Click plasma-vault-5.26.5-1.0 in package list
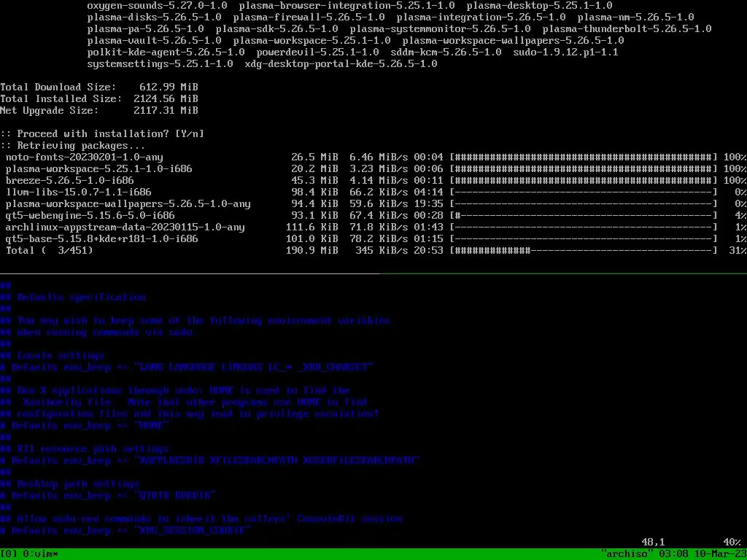The height and width of the screenshot is (560, 747). [x=155, y=41]
